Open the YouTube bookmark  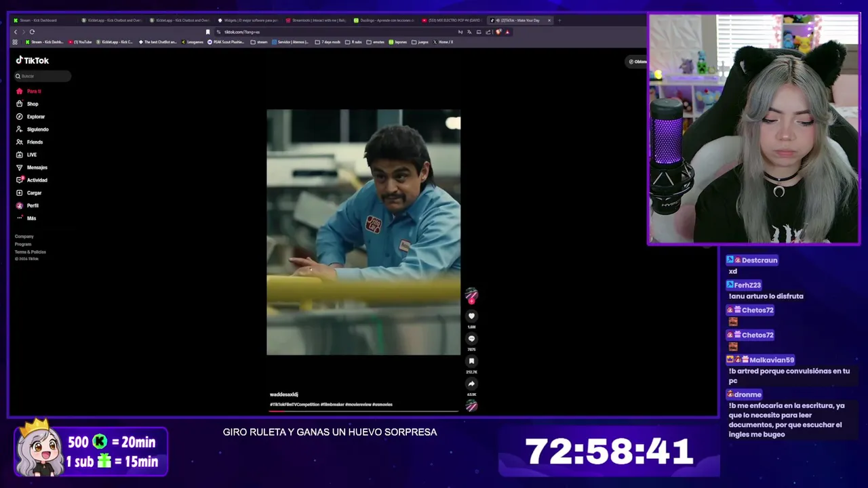tap(80, 42)
